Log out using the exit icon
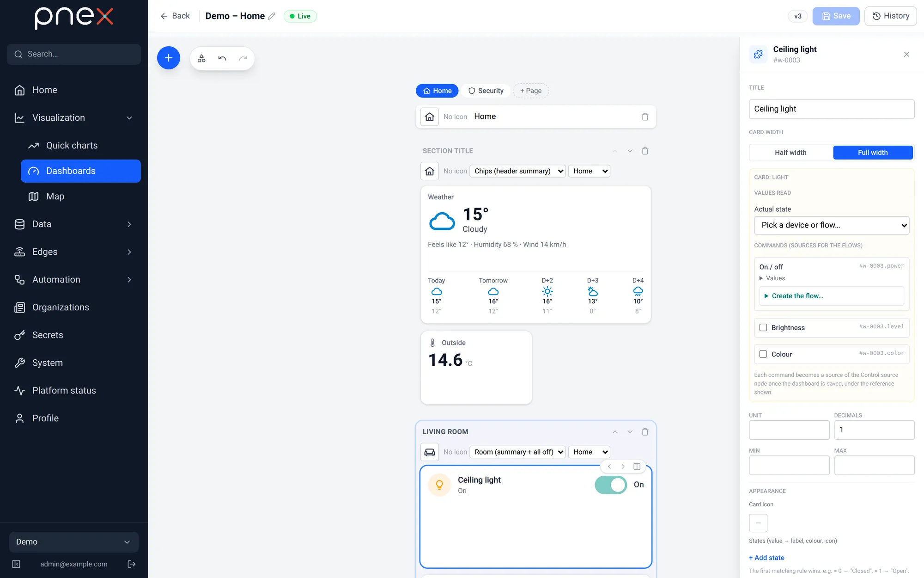 (x=132, y=564)
